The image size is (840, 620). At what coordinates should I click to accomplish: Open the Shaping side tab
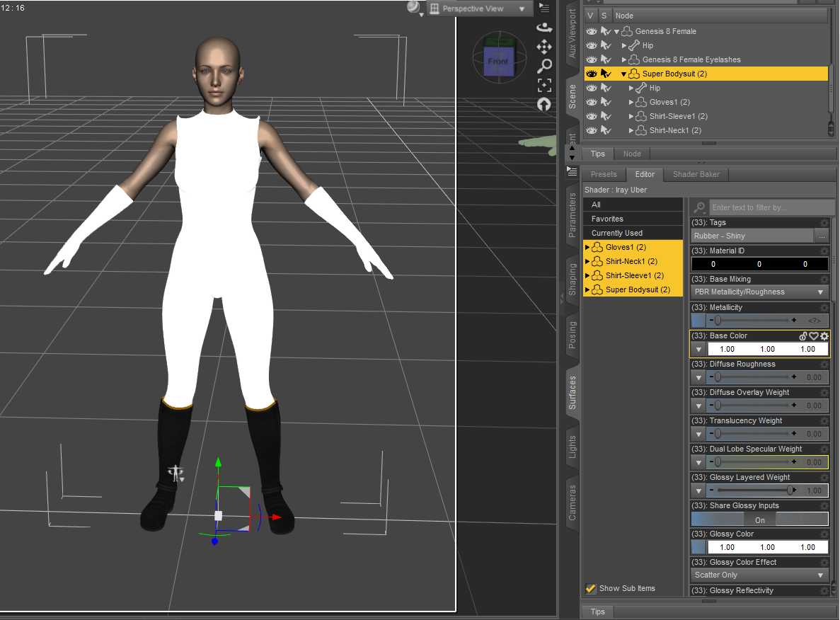tap(572, 279)
